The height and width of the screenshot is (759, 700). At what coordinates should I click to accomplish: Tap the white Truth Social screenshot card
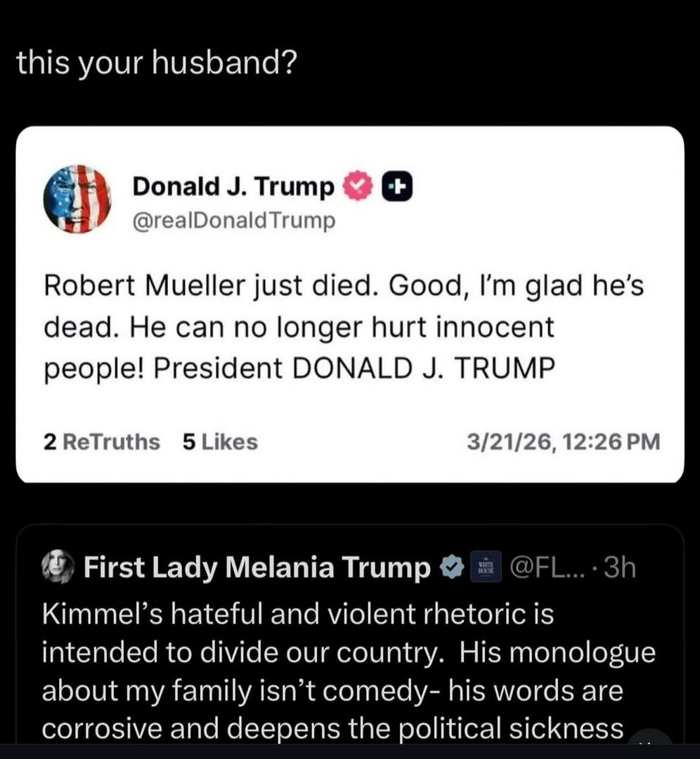pyautogui.click(x=350, y=304)
